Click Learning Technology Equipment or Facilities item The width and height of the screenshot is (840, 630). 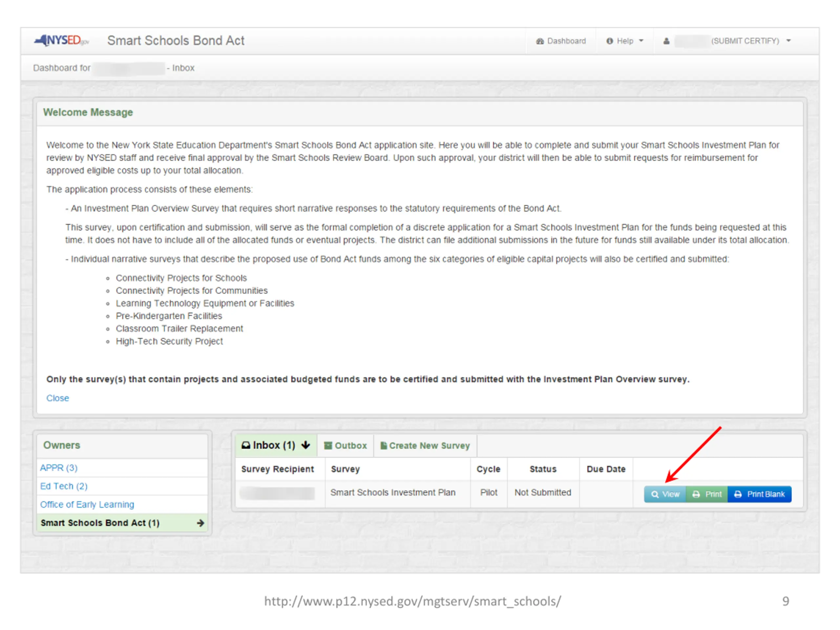[205, 303]
